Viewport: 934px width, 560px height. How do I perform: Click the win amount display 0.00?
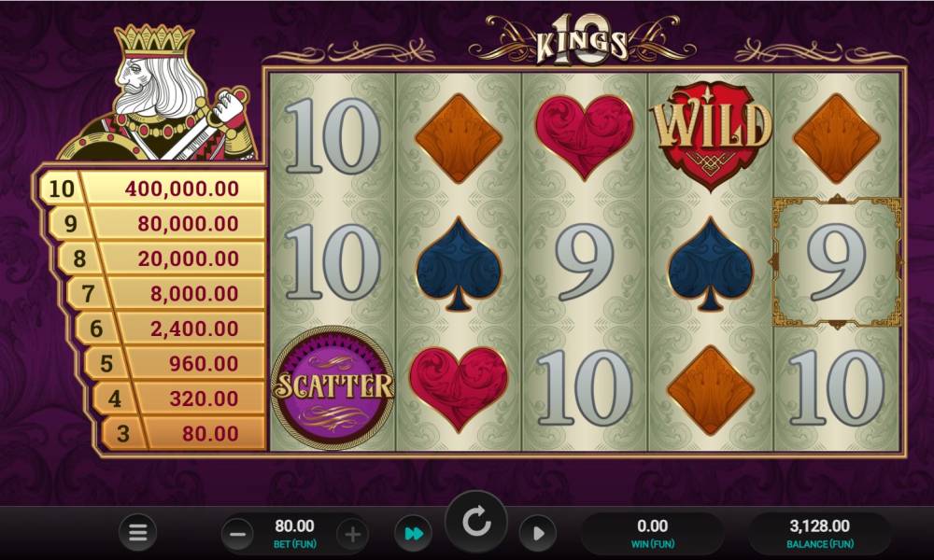(x=652, y=533)
